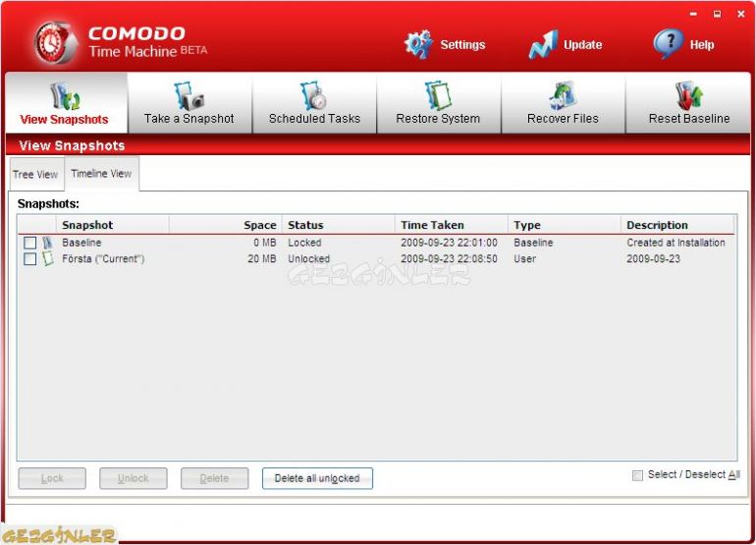Click the Take a Snapshot camera icon

pyautogui.click(x=189, y=95)
